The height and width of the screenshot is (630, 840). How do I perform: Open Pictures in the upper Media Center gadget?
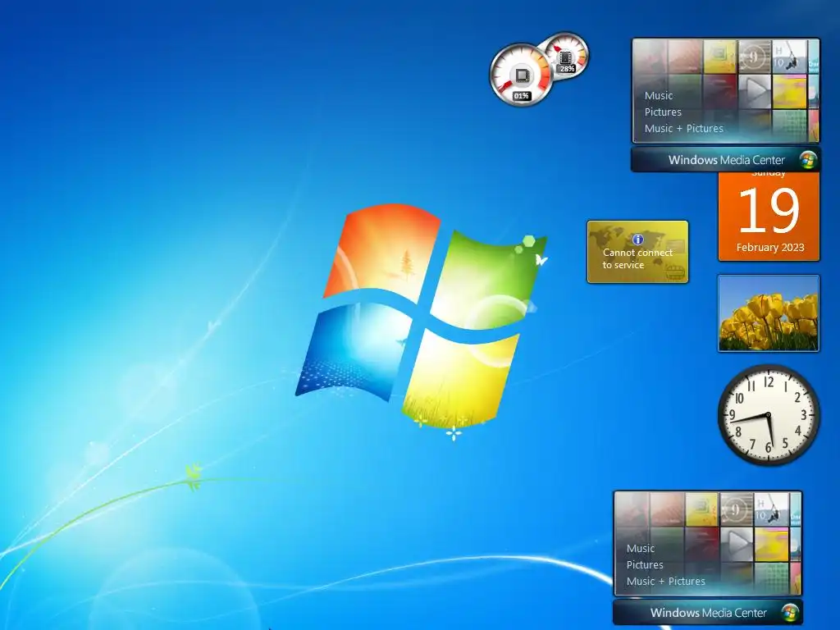663,112
